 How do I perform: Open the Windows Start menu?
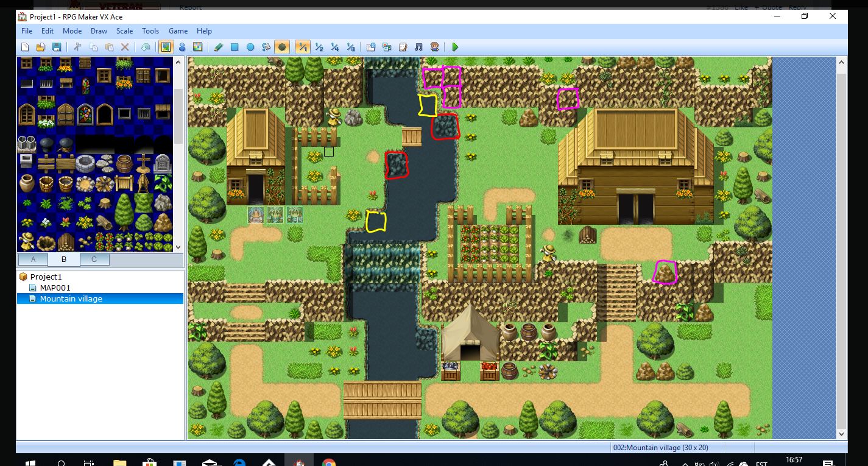[30, 462]
